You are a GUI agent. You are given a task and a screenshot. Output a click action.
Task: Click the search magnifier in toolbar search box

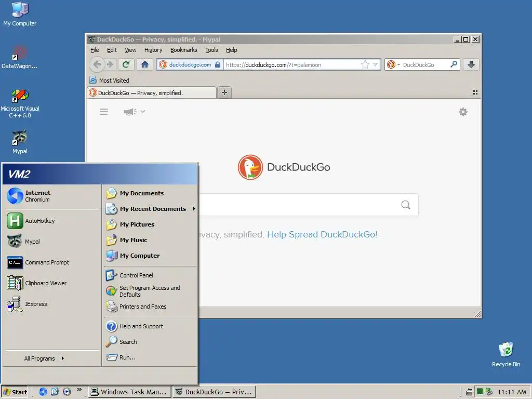(454, 64)
